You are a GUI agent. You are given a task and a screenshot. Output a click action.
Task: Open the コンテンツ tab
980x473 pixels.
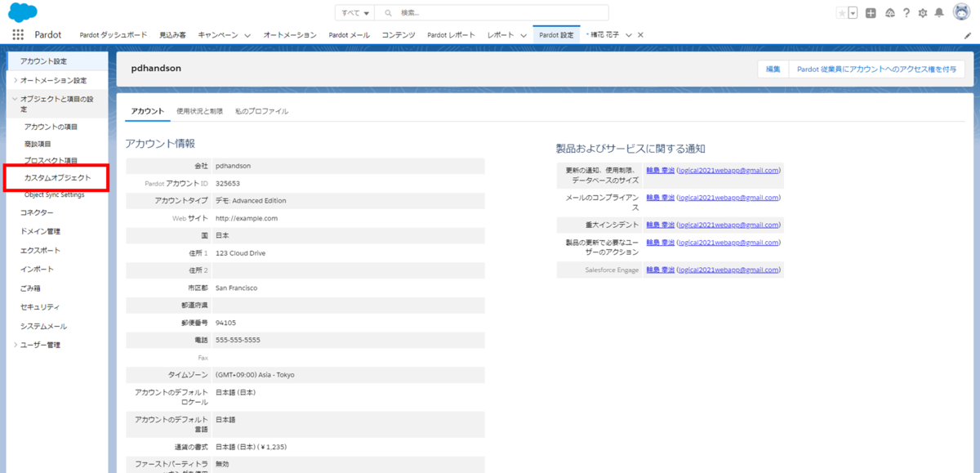click(x=399, y=35)
